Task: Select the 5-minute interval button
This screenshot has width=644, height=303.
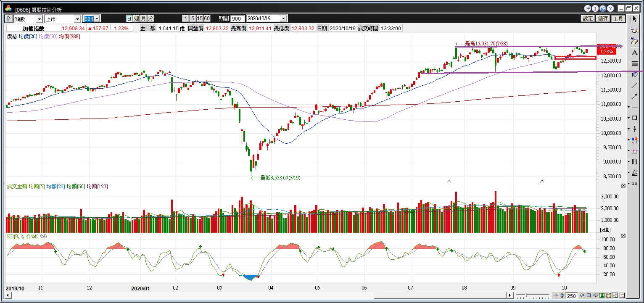Action: [x=193, y=18]
